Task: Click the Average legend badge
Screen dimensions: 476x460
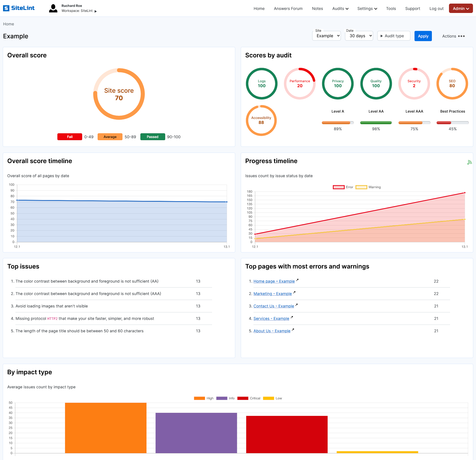Action: pos(110,137)
